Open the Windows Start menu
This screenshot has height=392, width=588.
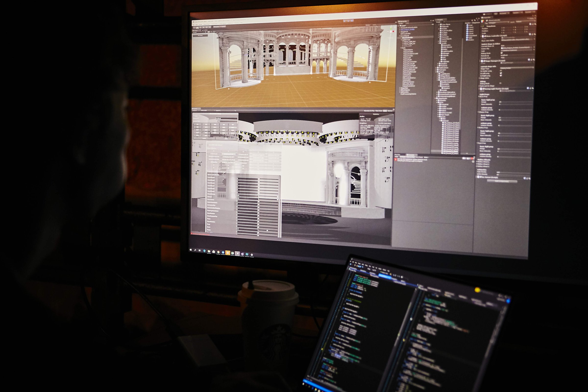(x=191, y=250)
